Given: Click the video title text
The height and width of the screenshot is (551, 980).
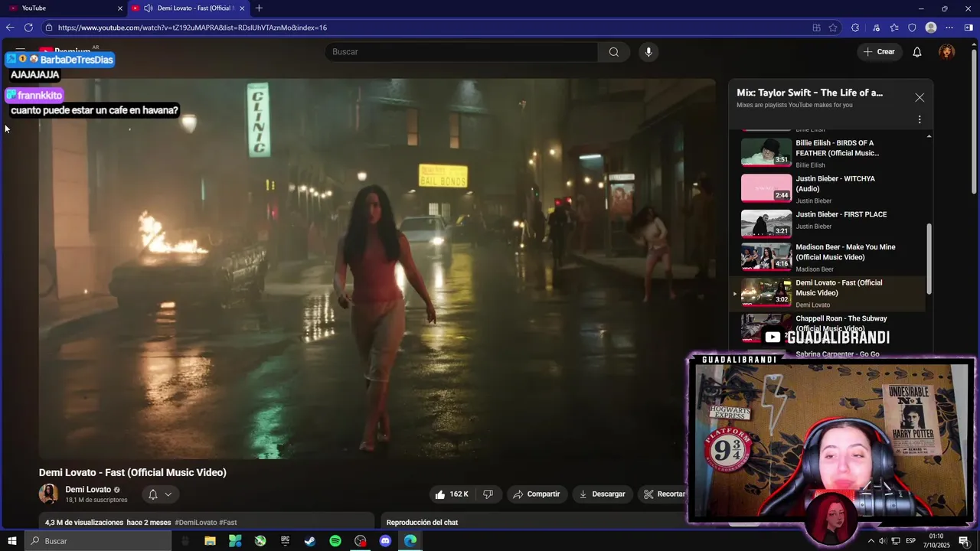Looking at the screenshot, I should (x=132, y=472).
